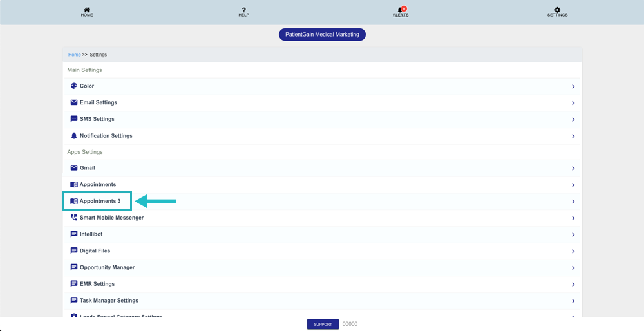
Task: Open the Gmail settings label
Action: point(87,167)
